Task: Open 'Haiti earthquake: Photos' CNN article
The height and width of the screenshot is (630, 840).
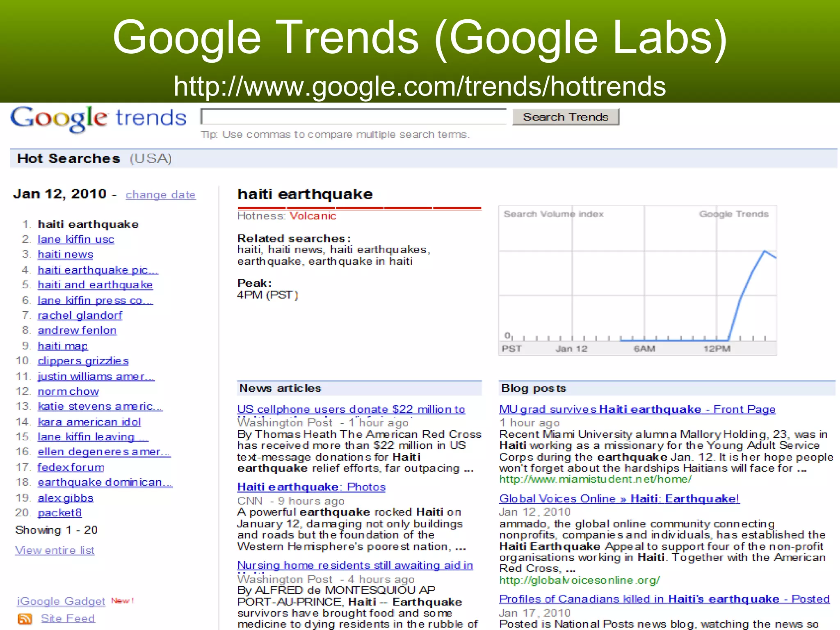Action: click(312, 487)
